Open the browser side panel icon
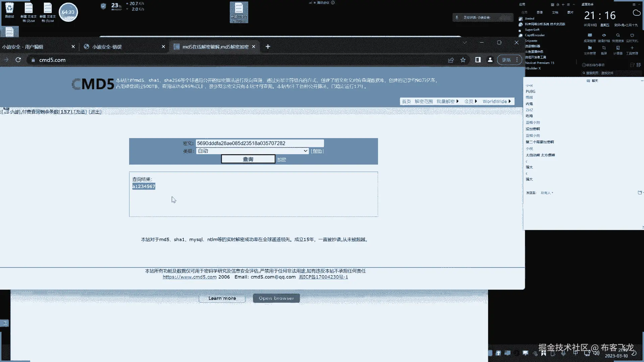Screen dimensions: 644x362 478,60
